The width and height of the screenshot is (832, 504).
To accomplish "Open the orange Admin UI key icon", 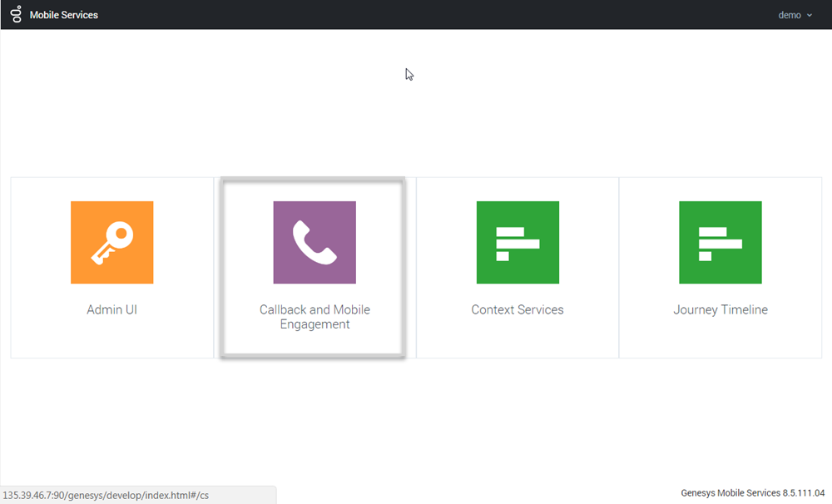I will coord(112,242).
